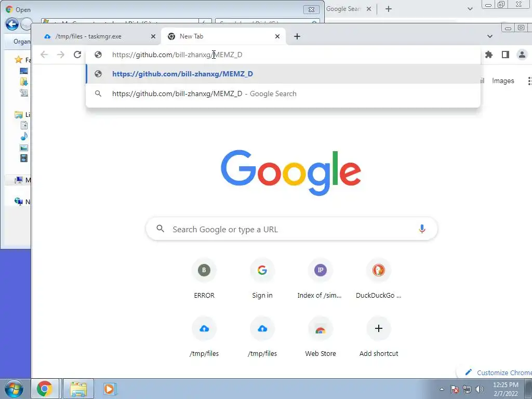Select the Music library icon in Open dialog
The height and width of the screenshot is (399, 532).
point(24,137)
